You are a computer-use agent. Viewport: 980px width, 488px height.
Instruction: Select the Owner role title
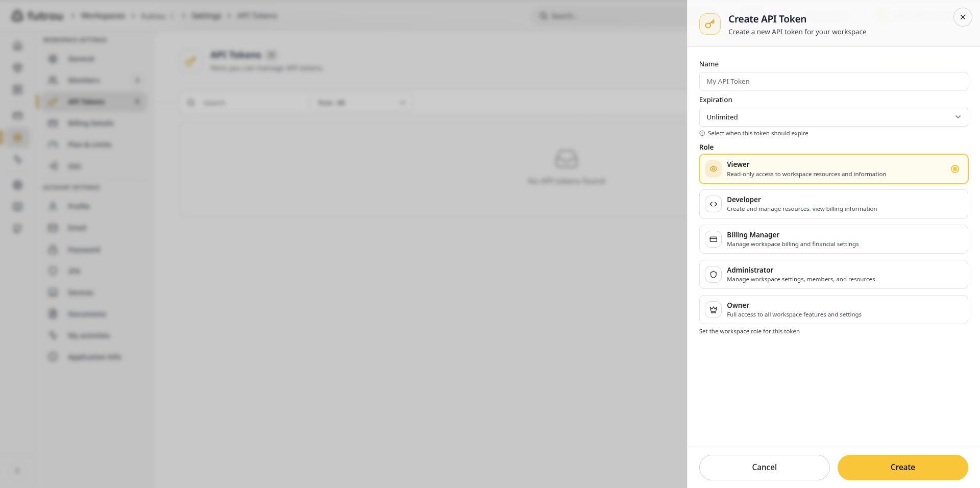[x=738, y=305]
